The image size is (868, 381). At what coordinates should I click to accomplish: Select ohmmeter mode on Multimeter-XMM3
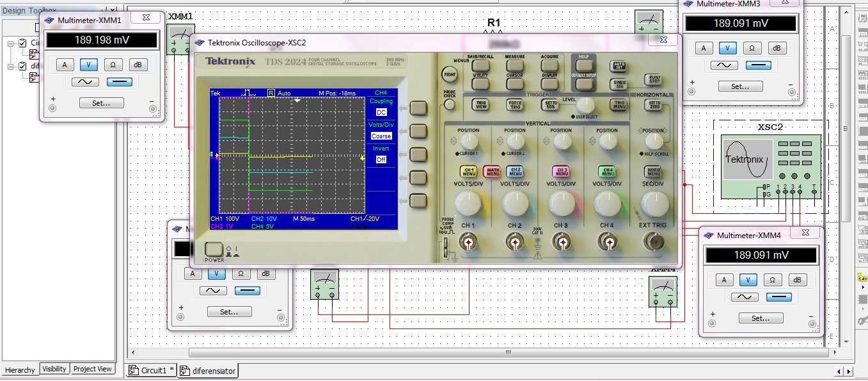pos(752,48)
